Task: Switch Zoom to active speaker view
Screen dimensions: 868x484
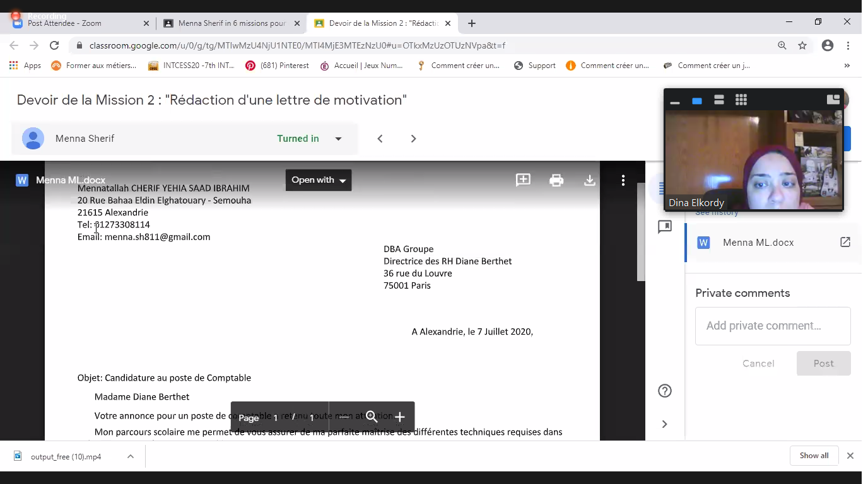Action: [x=697, y=100]
